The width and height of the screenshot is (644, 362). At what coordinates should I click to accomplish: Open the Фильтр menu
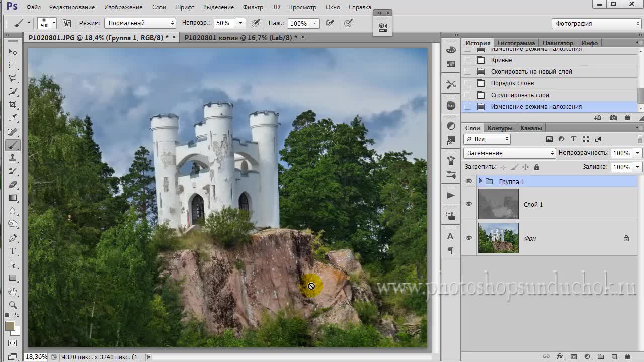click(x=253, y=7)
